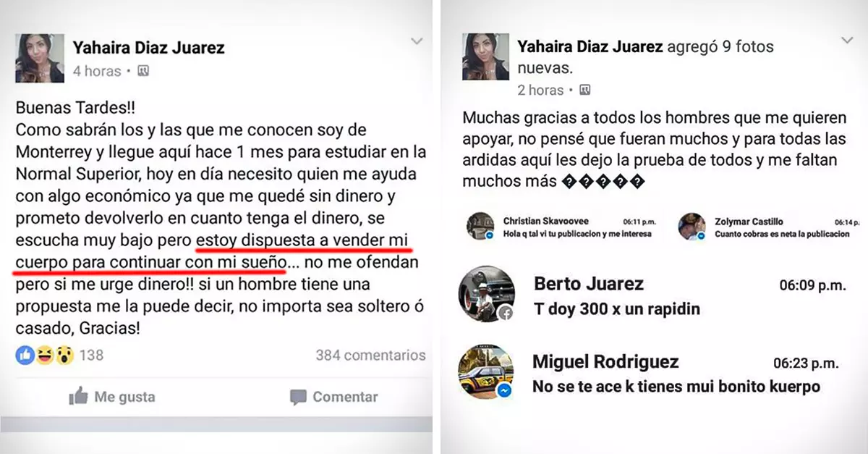Click the Comentar speech bubble icon
868x454 pixels.
298,397
